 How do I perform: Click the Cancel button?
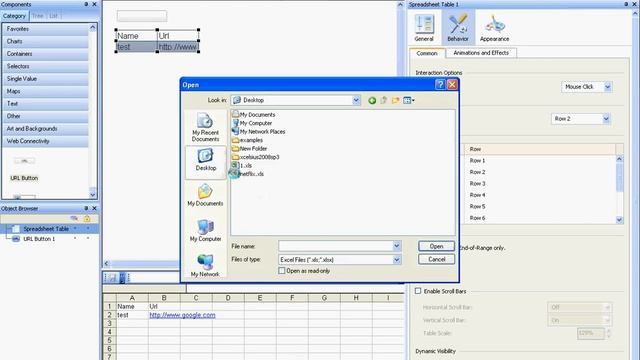click(436, 259)
